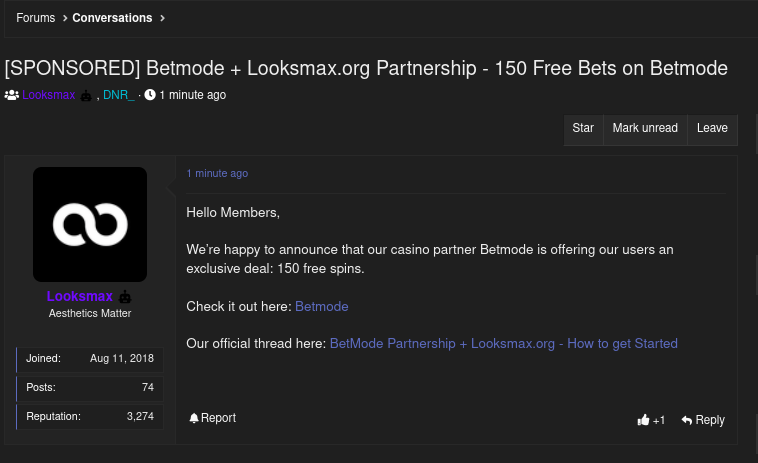Screen dimensions: 758x463
Task: Star this conversation
Action: point(583,128)
